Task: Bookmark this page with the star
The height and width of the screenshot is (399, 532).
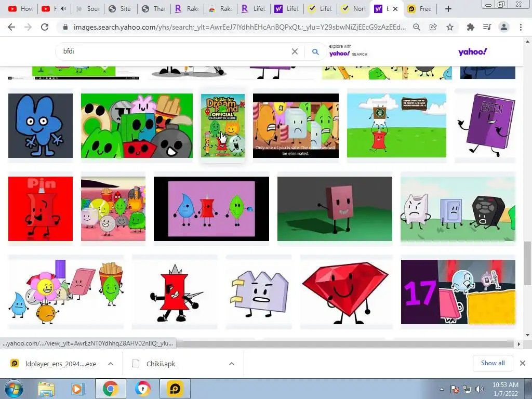Action: click(x=450, y=27)
